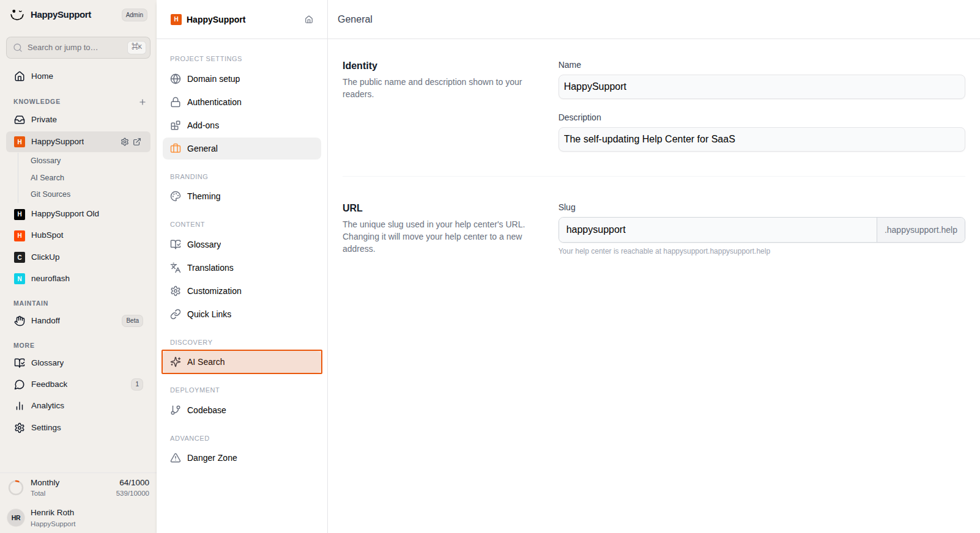980x533 pixels.
Task: Click the external link icon on the HappySupport row
Action: [x=137, y=142]
